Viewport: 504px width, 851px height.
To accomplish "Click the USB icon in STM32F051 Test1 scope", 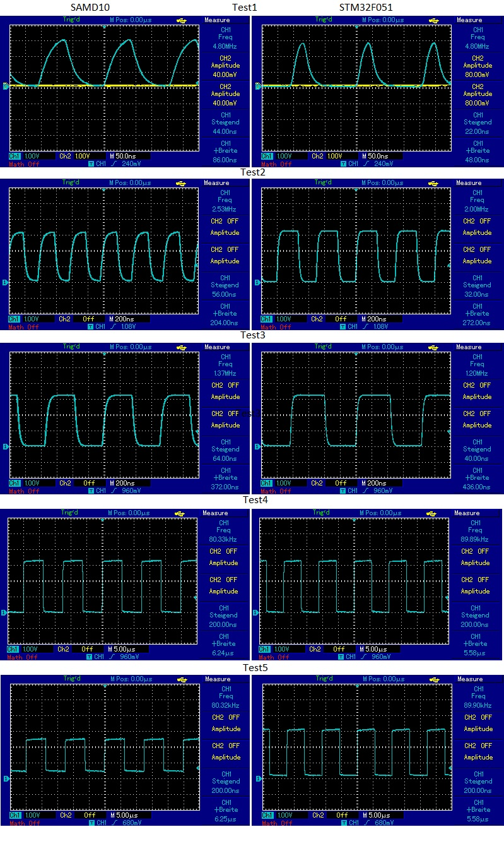I will coord(434,20).
